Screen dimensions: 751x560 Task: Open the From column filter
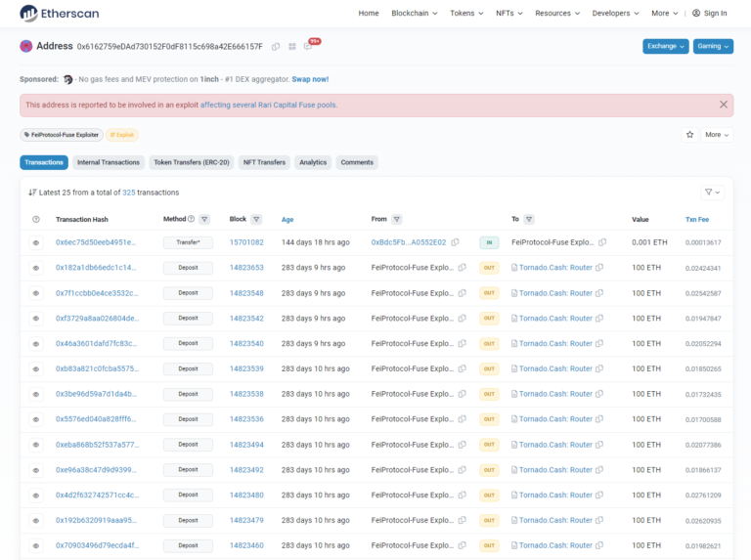click(x=397, y=220)
